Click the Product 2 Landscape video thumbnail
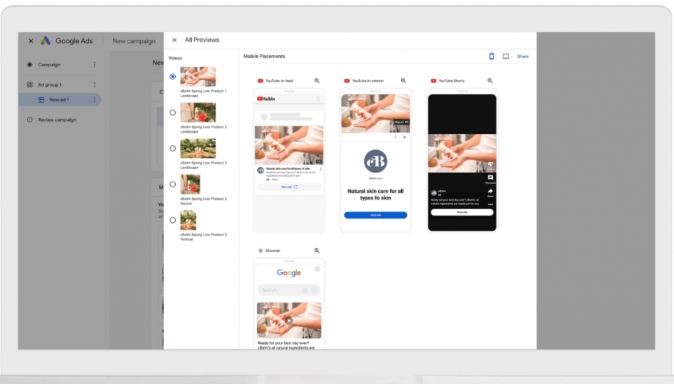This screenshot has height=384, width=674. click(x=198, y=112)
